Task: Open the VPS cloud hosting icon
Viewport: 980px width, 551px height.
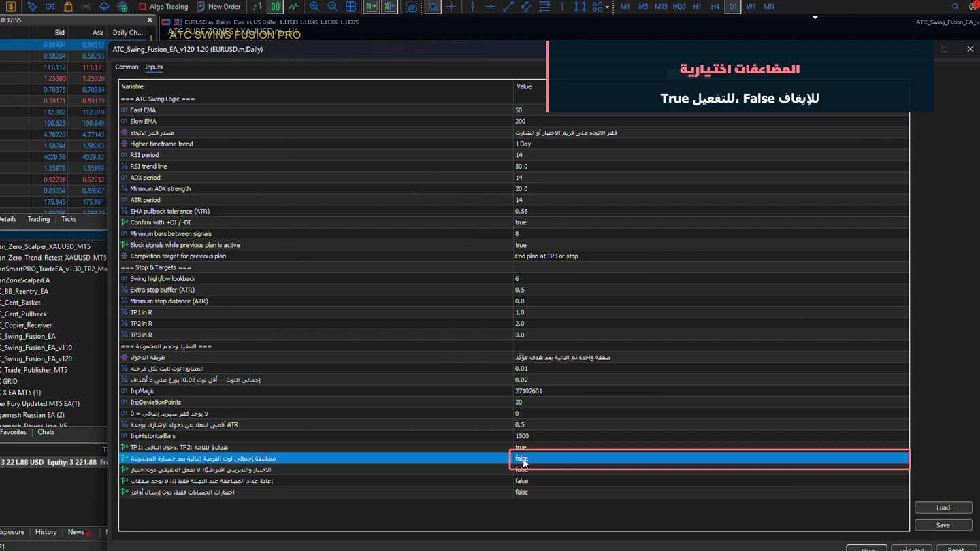Action: 104,7
